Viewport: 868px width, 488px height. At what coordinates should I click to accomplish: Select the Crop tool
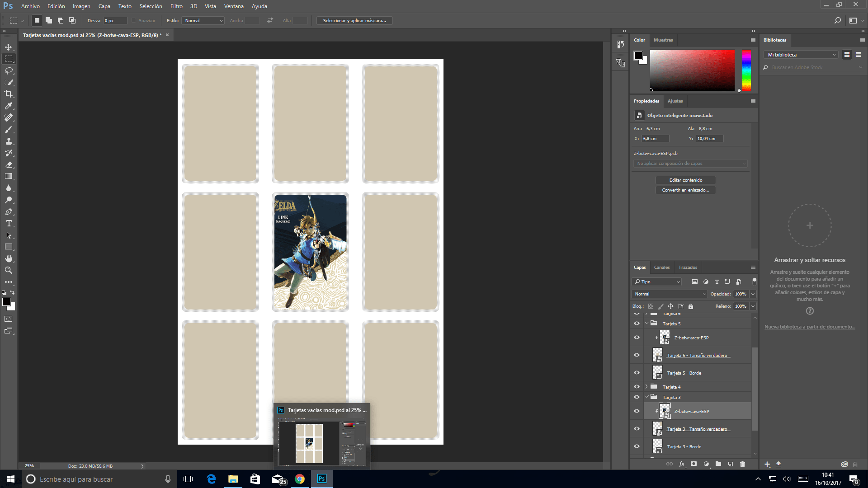pos(9,94)
